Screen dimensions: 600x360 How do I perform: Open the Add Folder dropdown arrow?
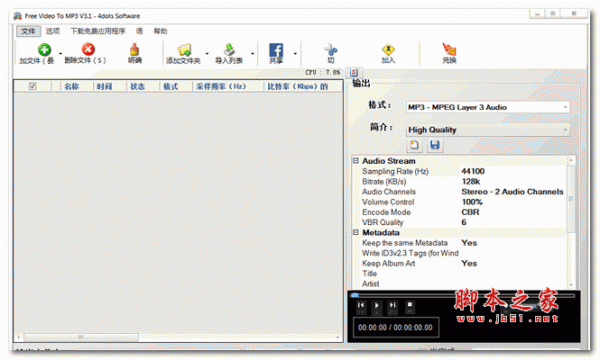[x=207, y=53]
